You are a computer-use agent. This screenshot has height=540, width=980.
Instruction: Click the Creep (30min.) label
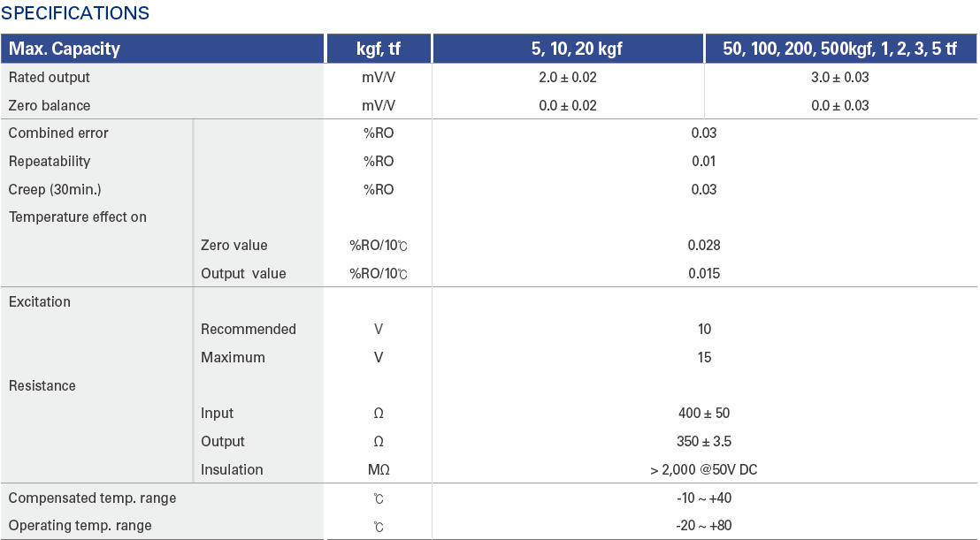55,189
